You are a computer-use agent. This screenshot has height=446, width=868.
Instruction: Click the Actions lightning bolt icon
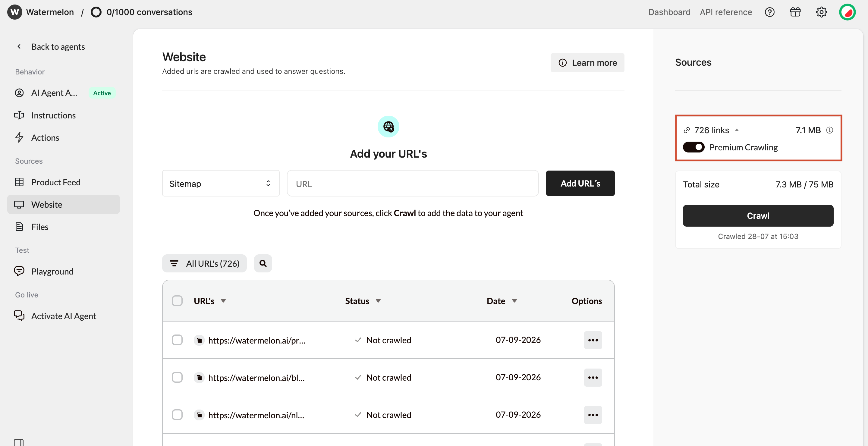[19, 137]
